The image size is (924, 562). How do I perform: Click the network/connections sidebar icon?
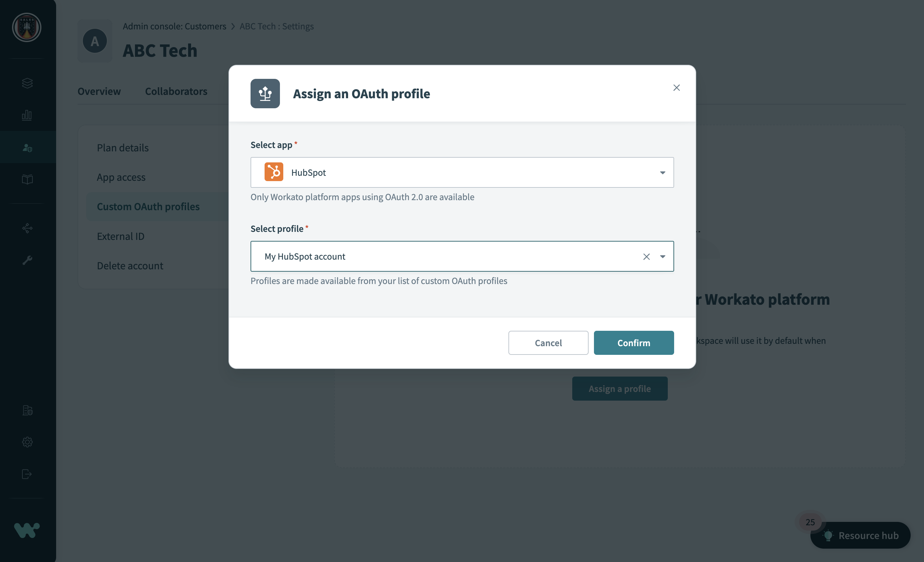27,228
